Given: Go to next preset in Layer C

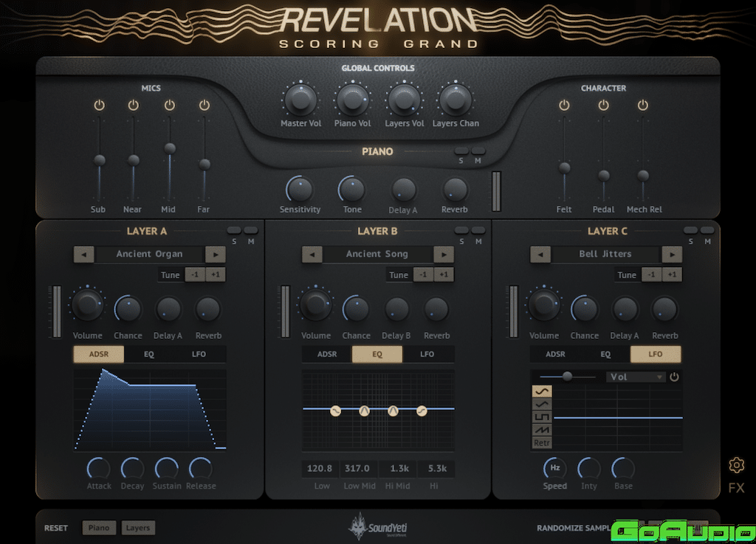Looking at the screenshot, I should 672,254.
